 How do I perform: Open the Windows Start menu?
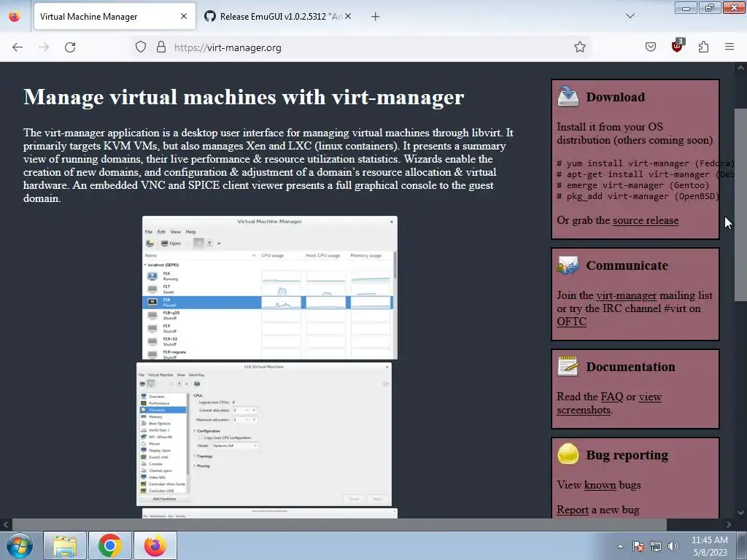point(20,545)
